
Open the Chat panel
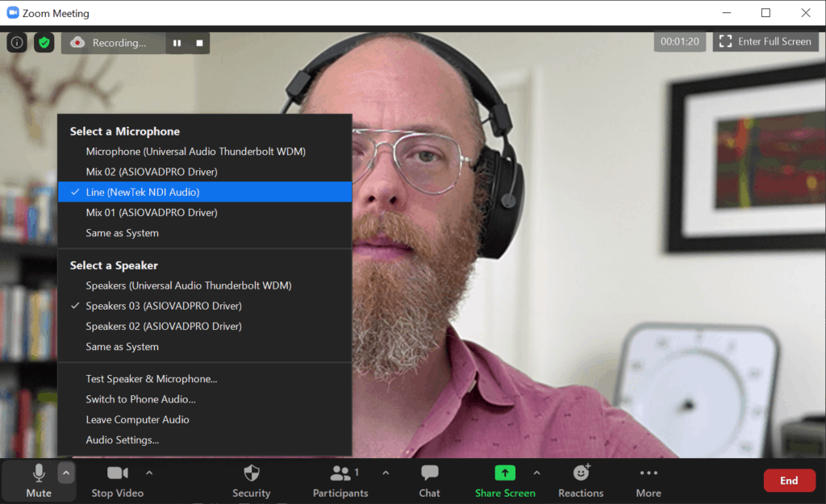click(x=429, y=481)
